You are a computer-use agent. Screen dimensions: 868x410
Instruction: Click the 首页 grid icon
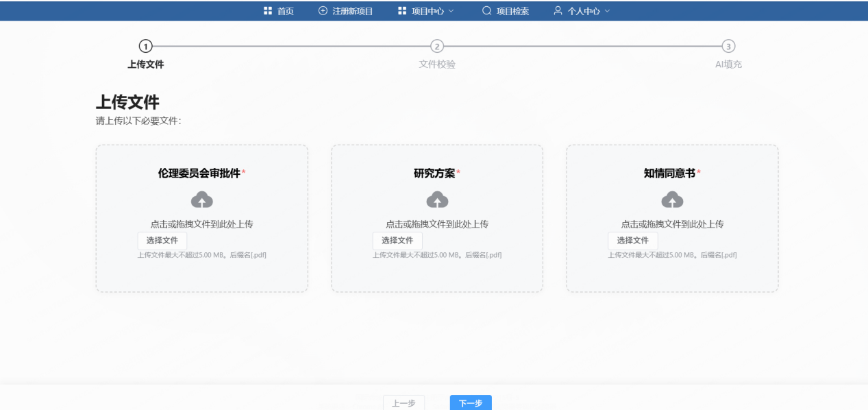(268, 11)
